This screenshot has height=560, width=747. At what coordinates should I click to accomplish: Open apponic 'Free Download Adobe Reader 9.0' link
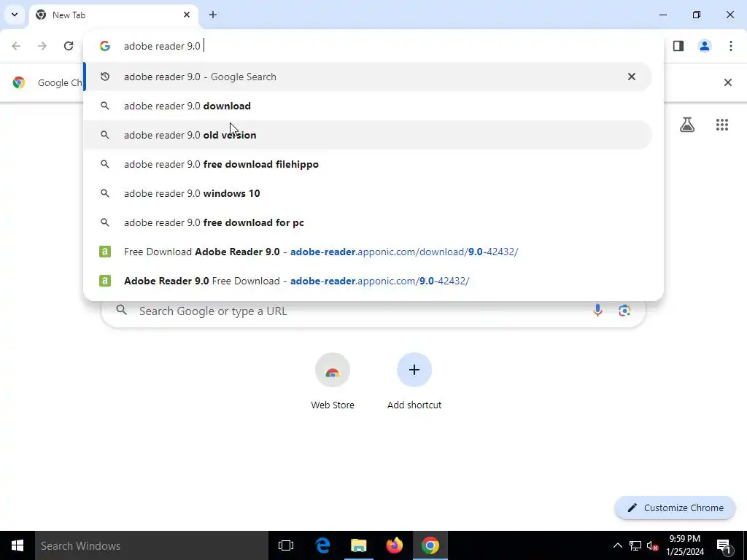coord(368,252)
